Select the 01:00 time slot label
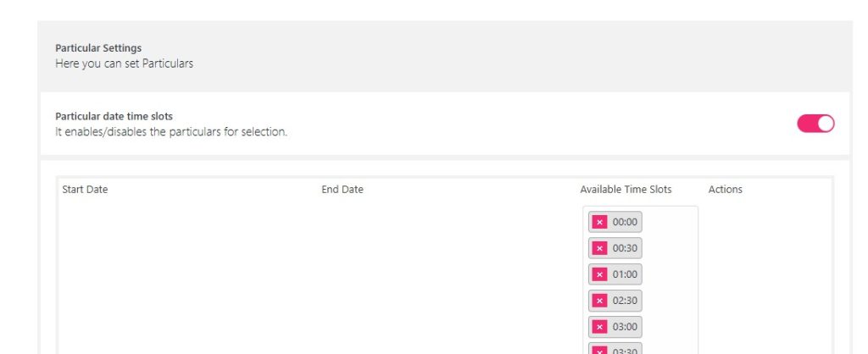This screenshot has height=354, width=868. tap(625, 274)
